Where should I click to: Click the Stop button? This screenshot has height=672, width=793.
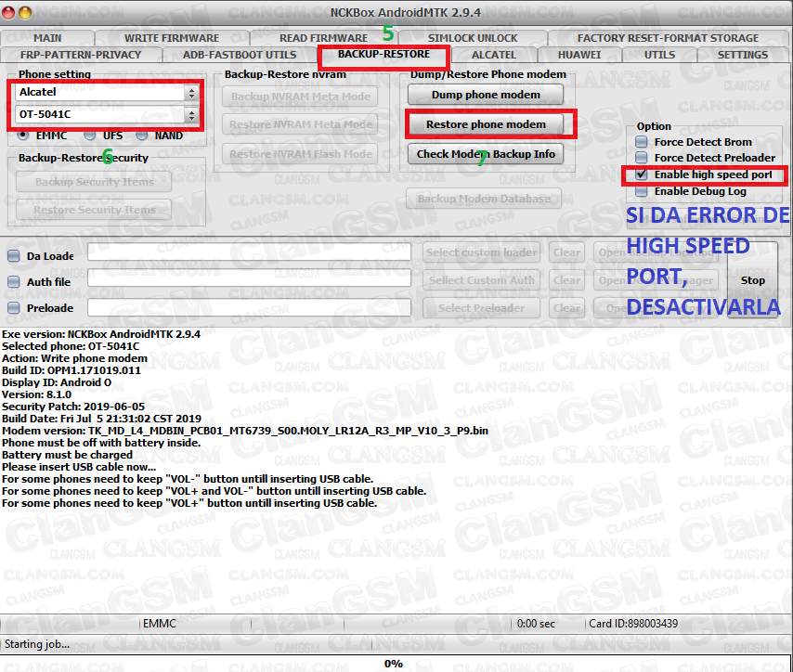[752, 280]
